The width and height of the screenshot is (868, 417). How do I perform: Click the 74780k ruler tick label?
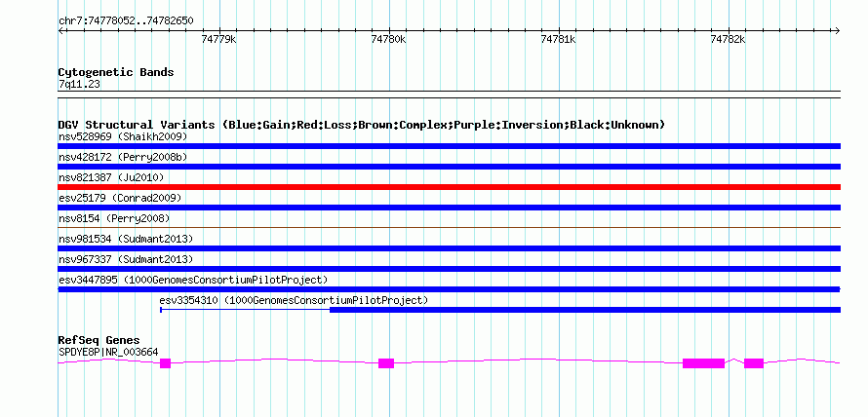pyautogui.click(x=388, y=39)
